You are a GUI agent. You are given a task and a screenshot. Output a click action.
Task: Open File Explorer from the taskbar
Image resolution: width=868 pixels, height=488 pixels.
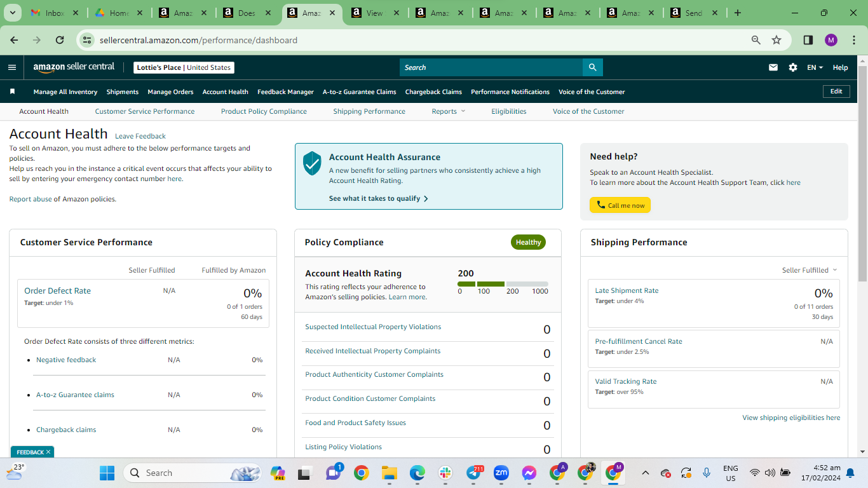point(389,473)
